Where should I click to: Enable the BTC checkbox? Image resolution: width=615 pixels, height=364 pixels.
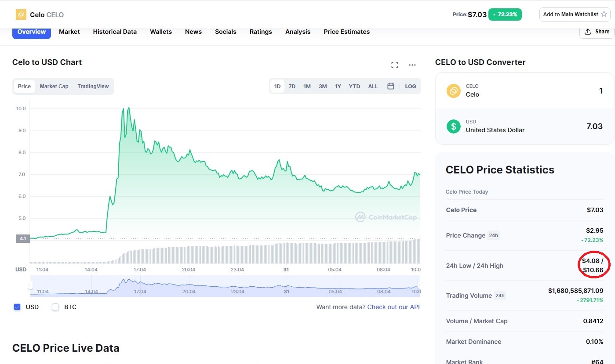(55, 307)
